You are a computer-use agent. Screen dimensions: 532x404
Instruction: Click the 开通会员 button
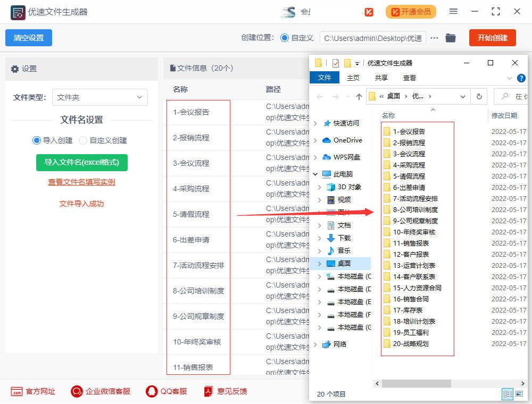(x=411, y=12)
